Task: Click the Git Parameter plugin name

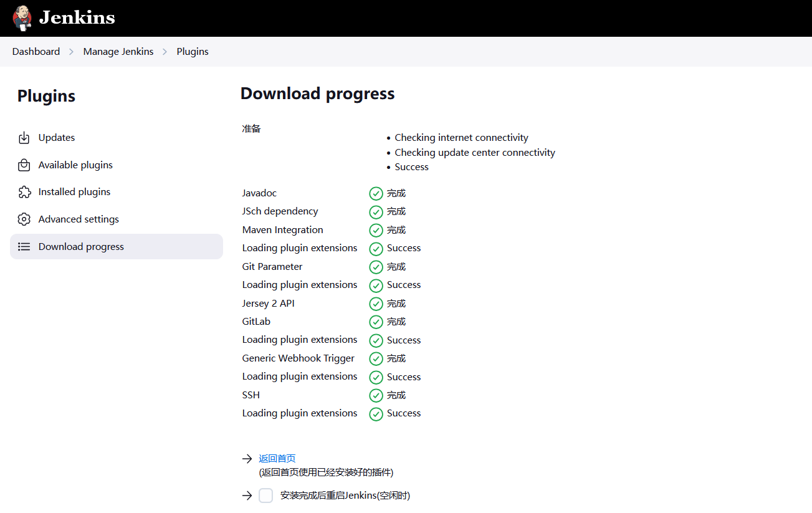Action: pos(272,267)
